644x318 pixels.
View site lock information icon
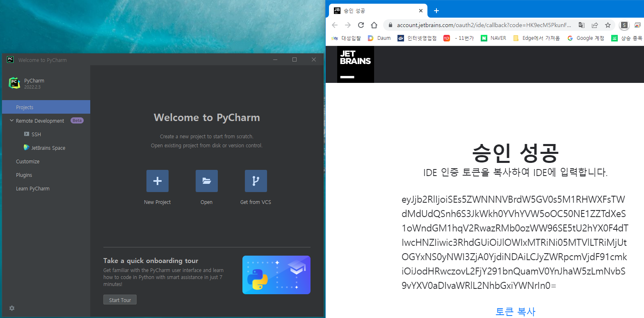[390, 25]
